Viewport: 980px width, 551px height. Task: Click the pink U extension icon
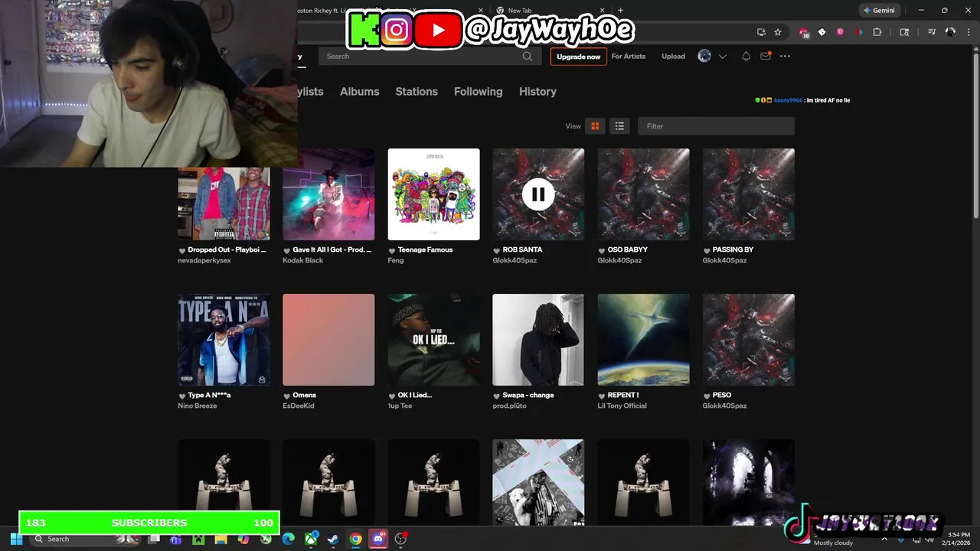[x=840, y=32]
